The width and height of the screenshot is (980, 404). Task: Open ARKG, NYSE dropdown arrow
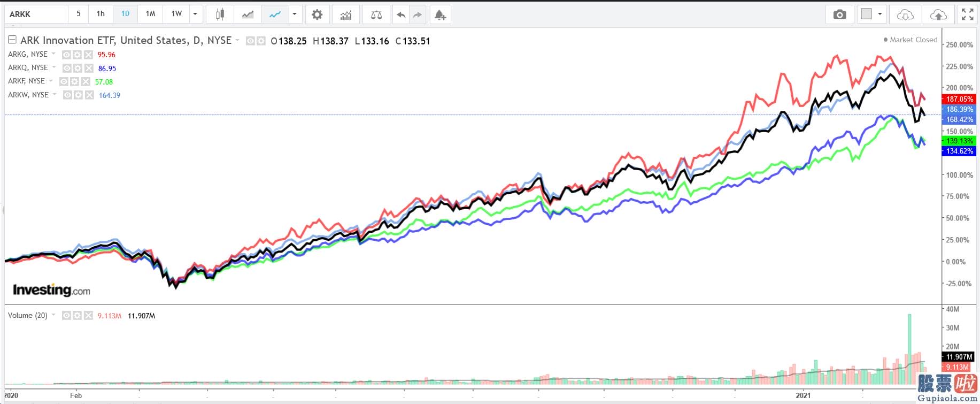[53, 54]
